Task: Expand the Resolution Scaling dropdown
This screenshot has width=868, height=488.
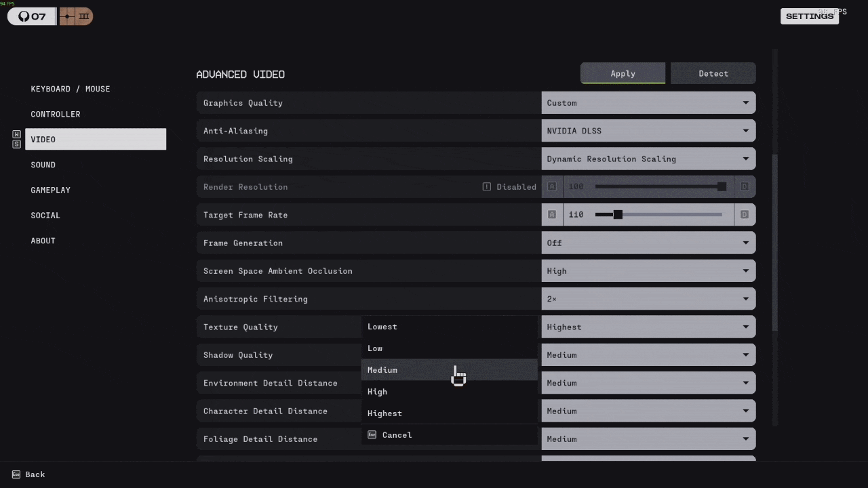Action: 648,159
